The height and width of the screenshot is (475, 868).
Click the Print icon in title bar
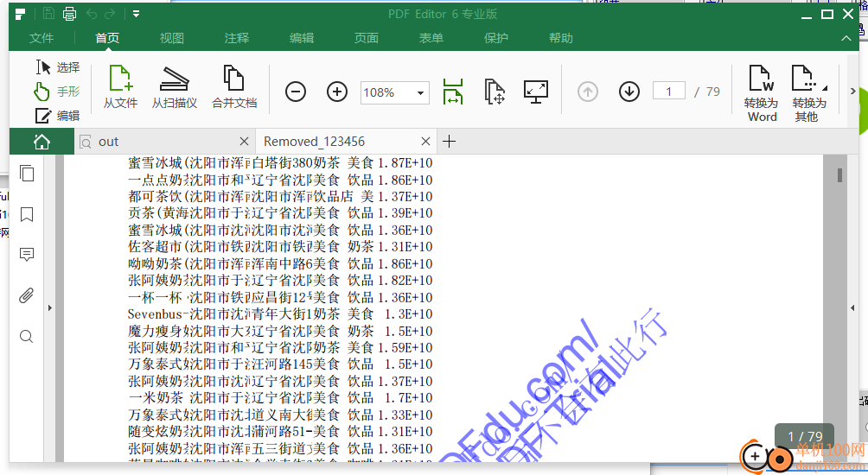[x=69, y=14]
